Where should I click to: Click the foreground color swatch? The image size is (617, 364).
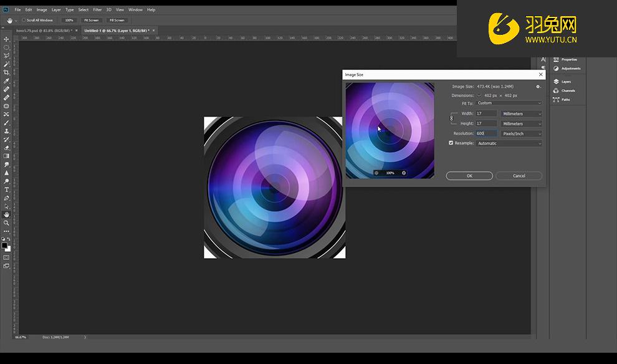(x=5, y=245)
